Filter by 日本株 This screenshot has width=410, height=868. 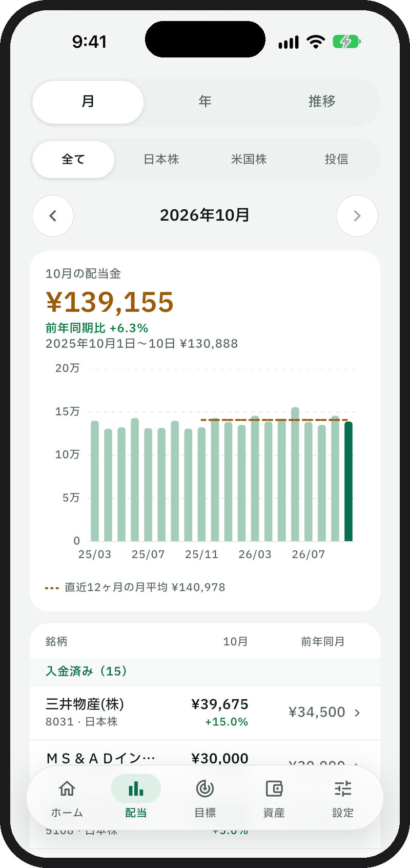tap(161, 160)
